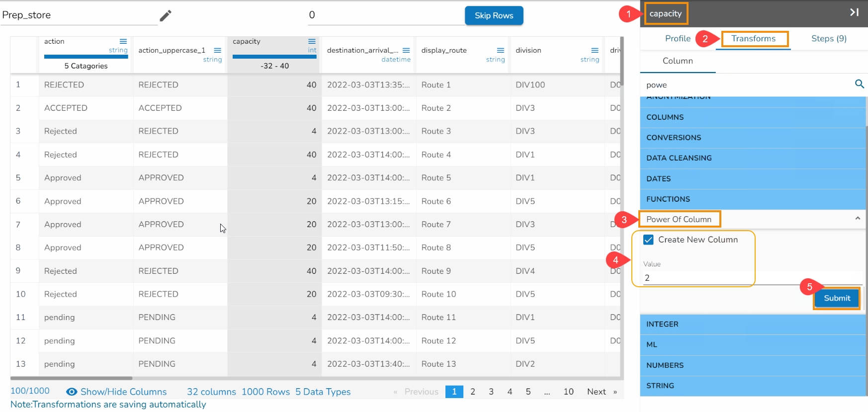
Task: Uncheck the Create New Column checkbox
Action: (648, 240)
